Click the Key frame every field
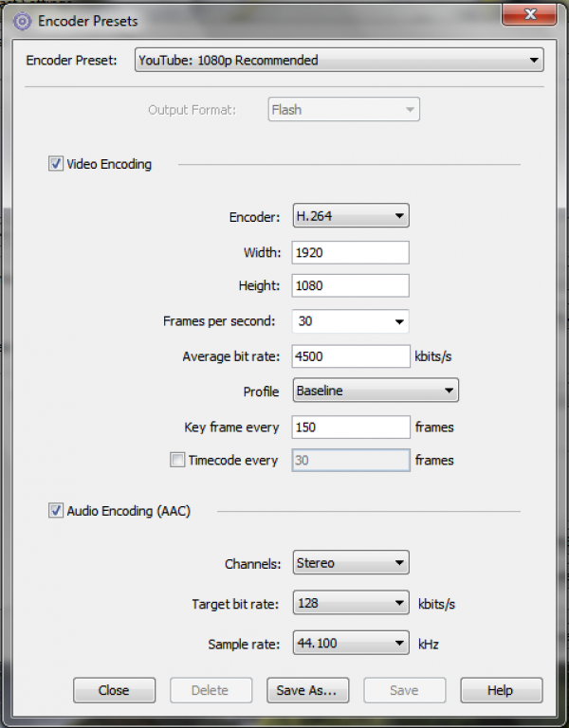This screenshot has width=569, height=728. (351, 427)
